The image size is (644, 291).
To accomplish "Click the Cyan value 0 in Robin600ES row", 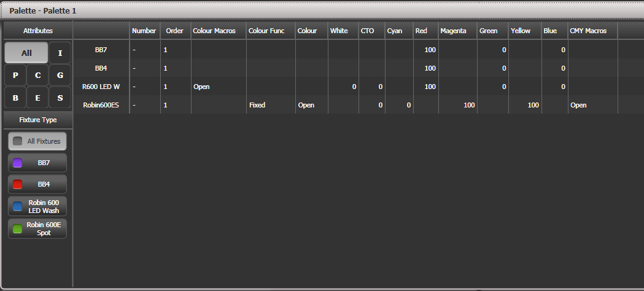I will tap(409, 105).
